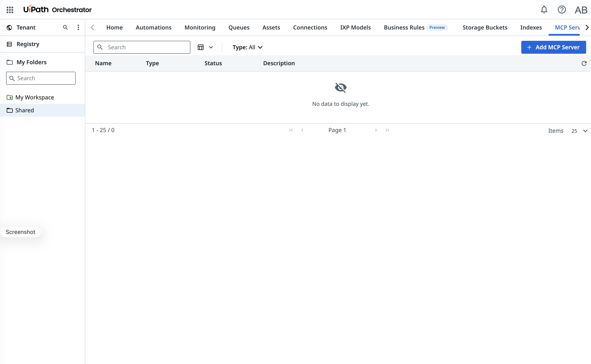Open the column visibility selector dropdown
Screen dimensions: 591x364
[205, 47]
